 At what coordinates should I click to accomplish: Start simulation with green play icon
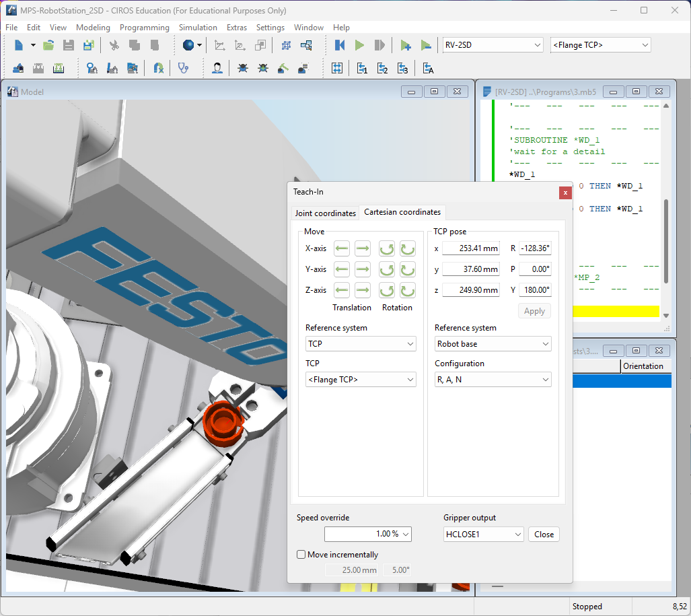click(x=359, y=45)
